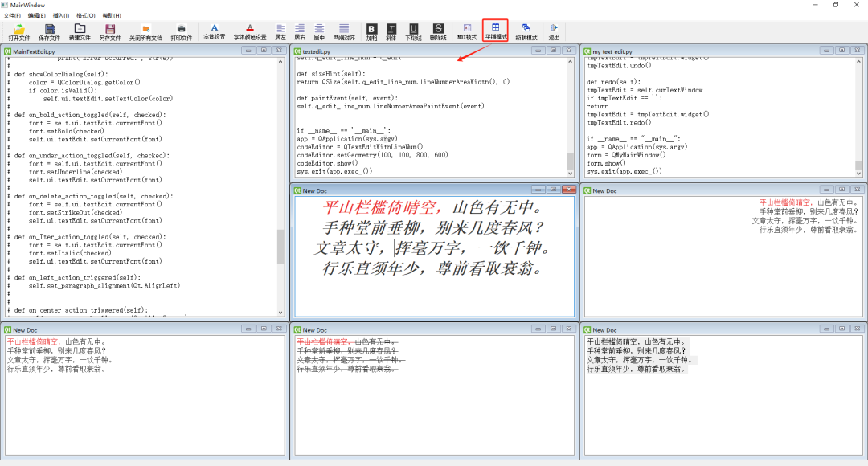
Task: Align text left with 居左
Action: pos(280,32)
